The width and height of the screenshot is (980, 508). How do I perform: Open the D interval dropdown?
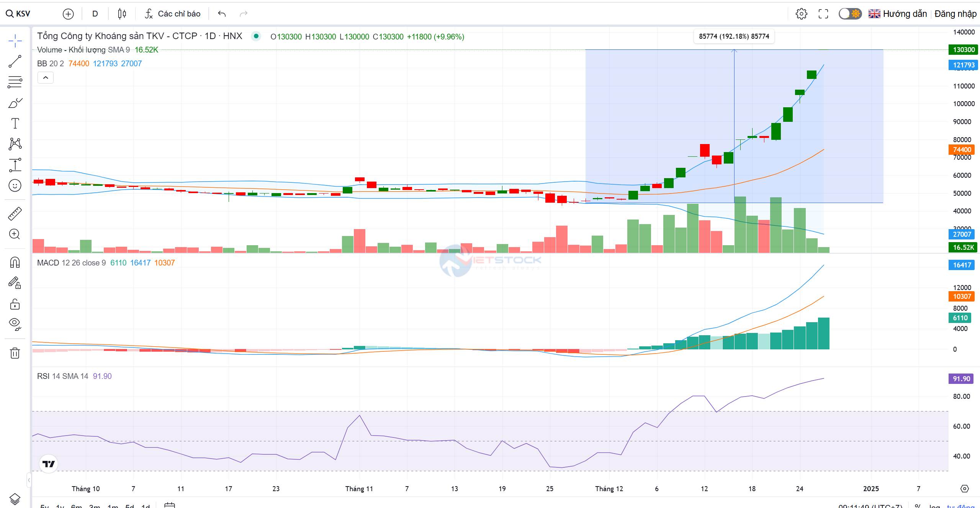[x=95, y=14]
